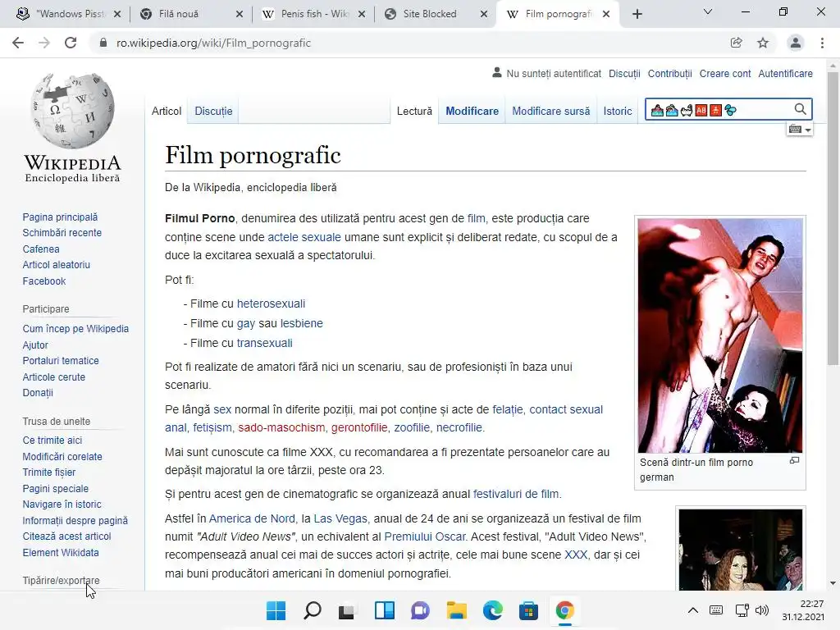Open Task View on taskbar
This screenshot has height=630, width=840.
point(347,610)
